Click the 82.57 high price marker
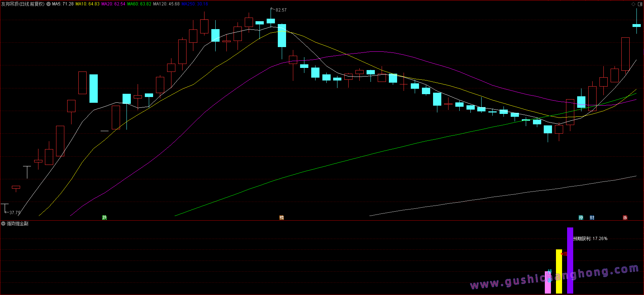This screenshot has height=295, width=644. [281, 10]
